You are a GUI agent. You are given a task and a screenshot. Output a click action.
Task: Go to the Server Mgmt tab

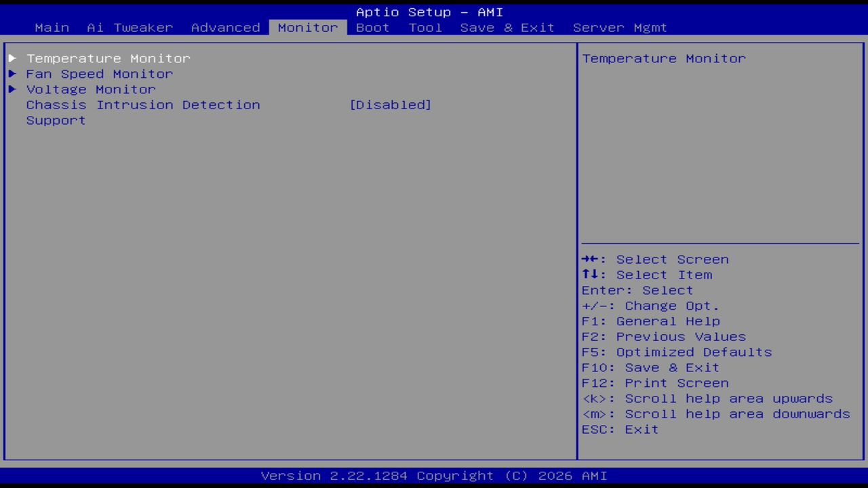point(620,28)
